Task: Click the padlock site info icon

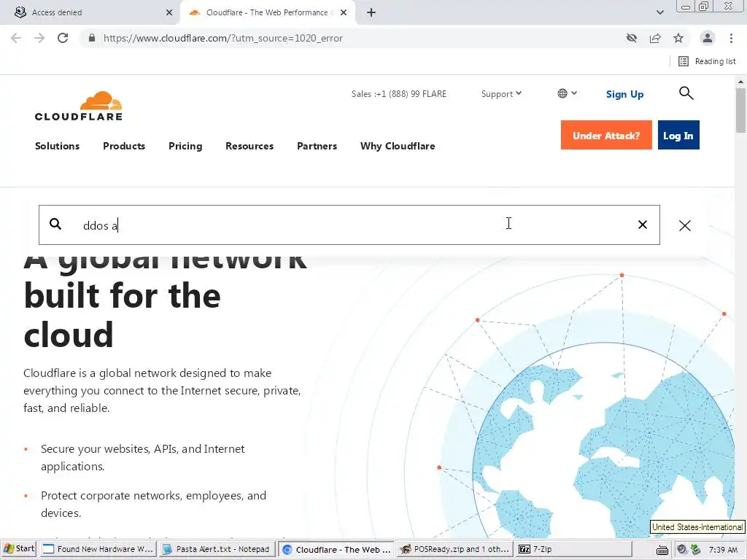Action: pos(92,38)
